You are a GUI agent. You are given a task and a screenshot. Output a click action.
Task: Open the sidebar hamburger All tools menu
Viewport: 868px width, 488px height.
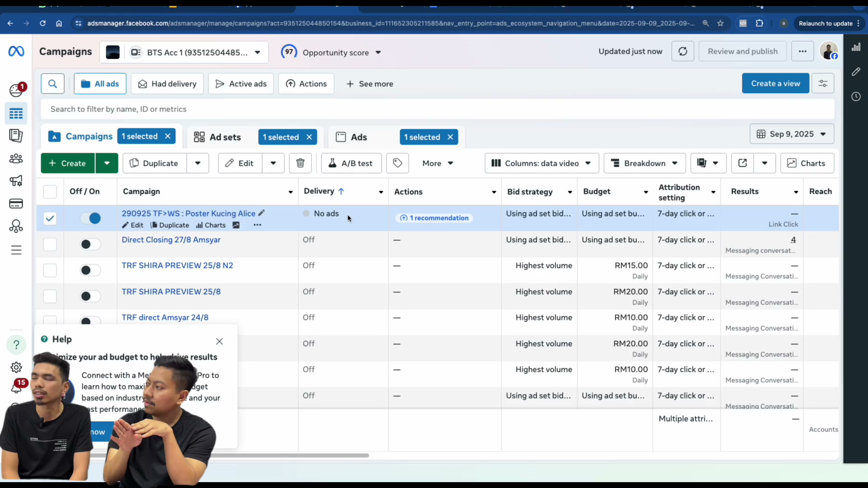point(16,250)
